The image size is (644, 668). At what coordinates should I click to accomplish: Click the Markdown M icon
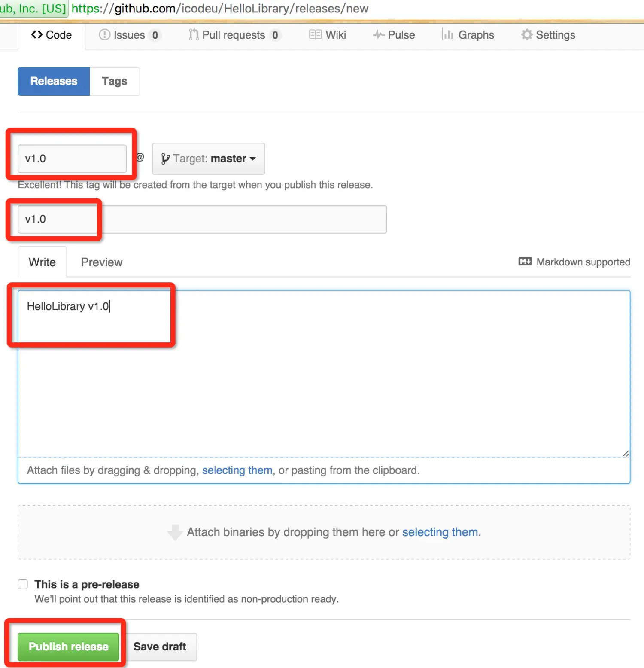[525, 262]
